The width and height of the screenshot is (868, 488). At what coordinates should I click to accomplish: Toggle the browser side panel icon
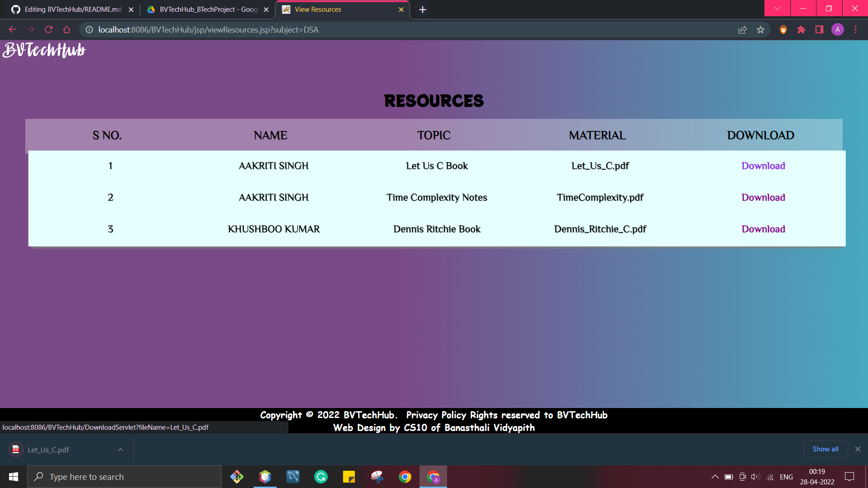coord(819,30)
